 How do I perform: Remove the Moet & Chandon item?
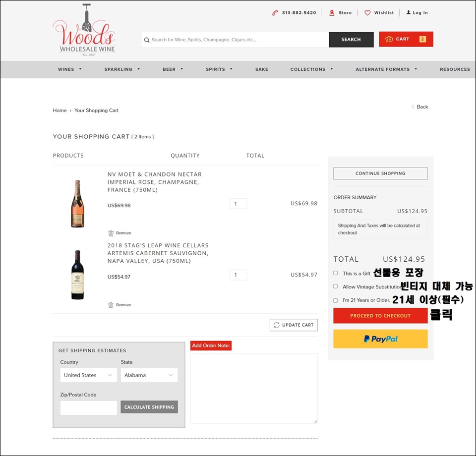point(123,233)
